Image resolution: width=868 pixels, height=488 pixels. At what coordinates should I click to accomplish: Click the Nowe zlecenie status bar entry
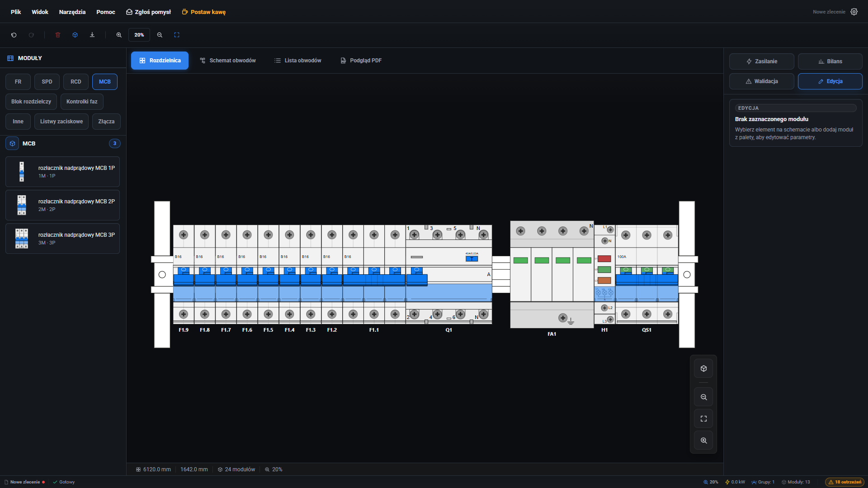[x=25, y=482]
